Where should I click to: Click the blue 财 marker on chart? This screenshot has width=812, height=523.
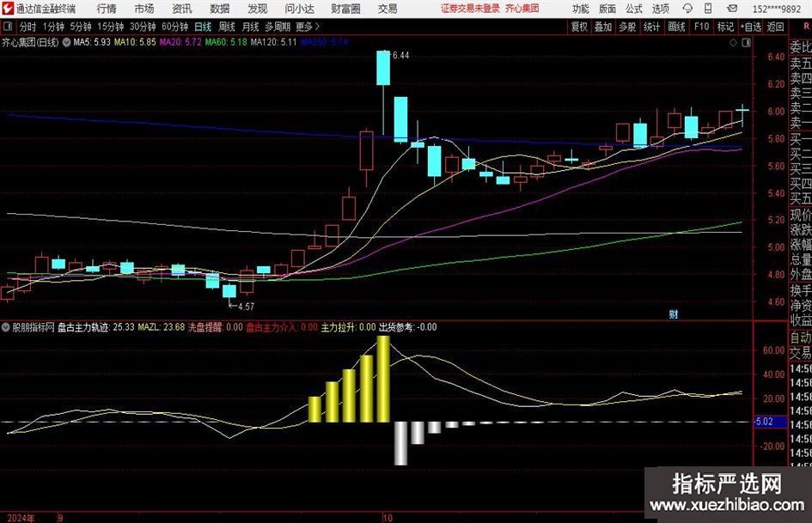tap(673, 314)
